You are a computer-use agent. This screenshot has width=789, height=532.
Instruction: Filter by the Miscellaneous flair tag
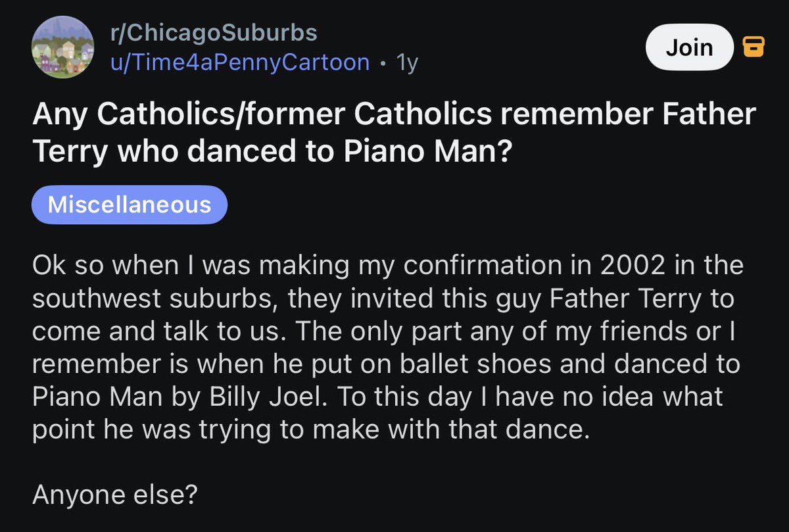point(130,205)
